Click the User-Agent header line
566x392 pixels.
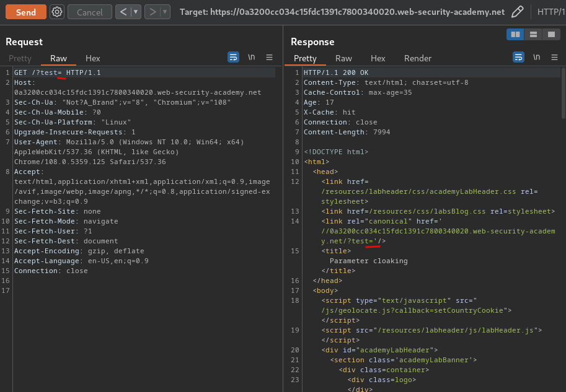pos(129,152)
